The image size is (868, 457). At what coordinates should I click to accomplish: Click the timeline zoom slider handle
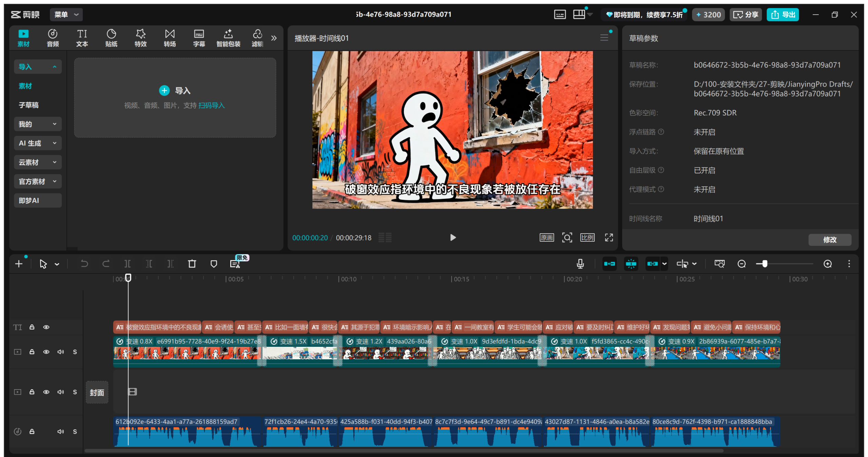(x=765, y=264)
